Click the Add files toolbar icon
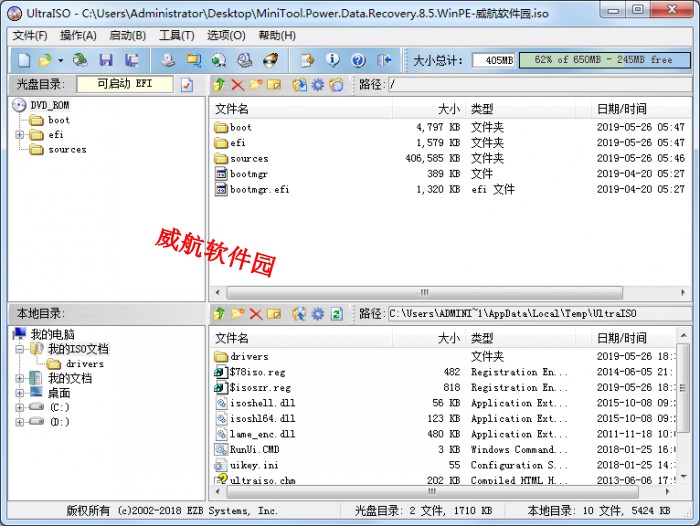 click(307, 60)
